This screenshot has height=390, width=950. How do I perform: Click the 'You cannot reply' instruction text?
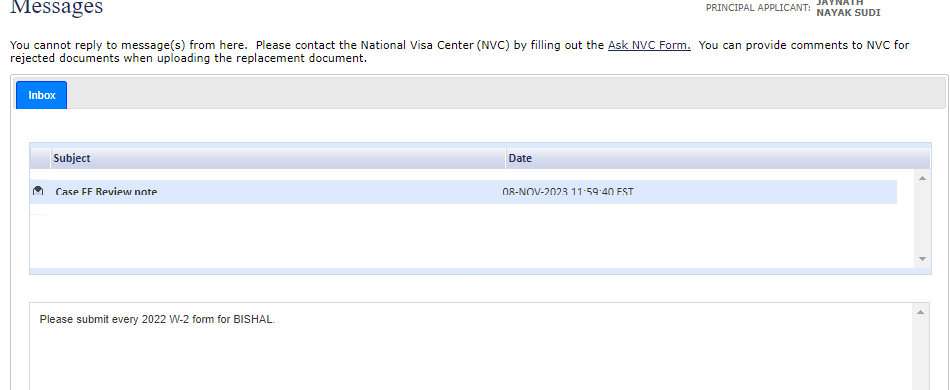coord(128,45)
